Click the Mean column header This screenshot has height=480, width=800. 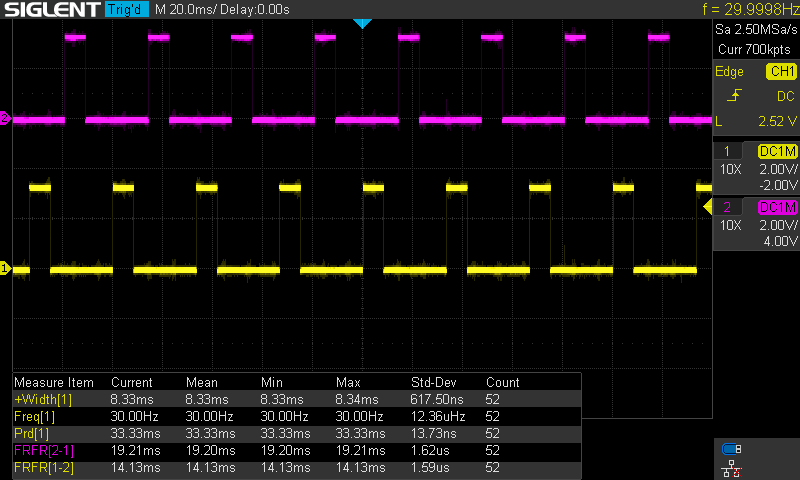[202, 383]
